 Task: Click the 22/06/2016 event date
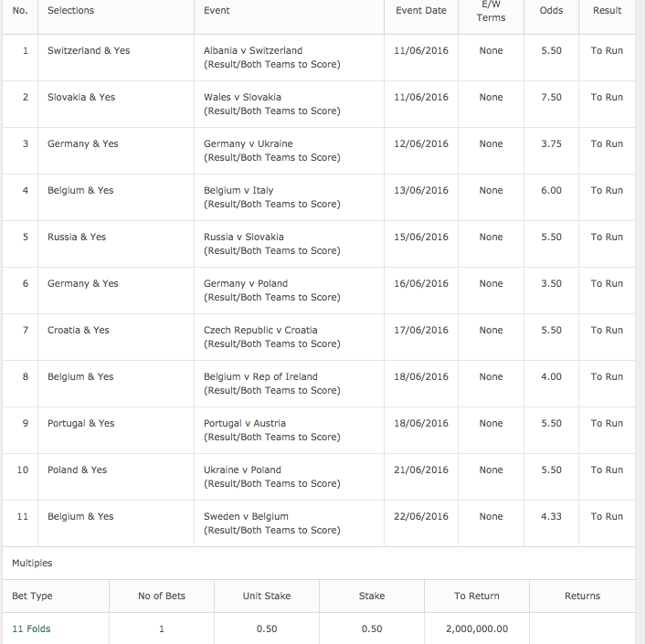pos(421,516)
